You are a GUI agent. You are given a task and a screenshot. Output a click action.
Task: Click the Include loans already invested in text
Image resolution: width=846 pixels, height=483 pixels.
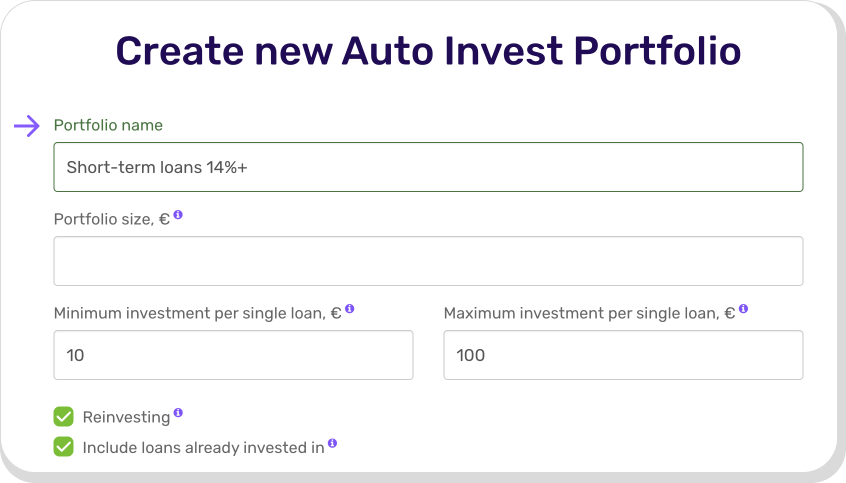203,447
